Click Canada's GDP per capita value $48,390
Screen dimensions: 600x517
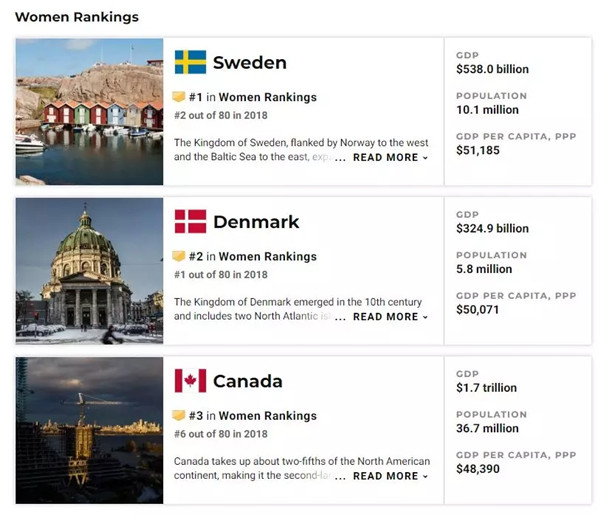click(478, 469)
